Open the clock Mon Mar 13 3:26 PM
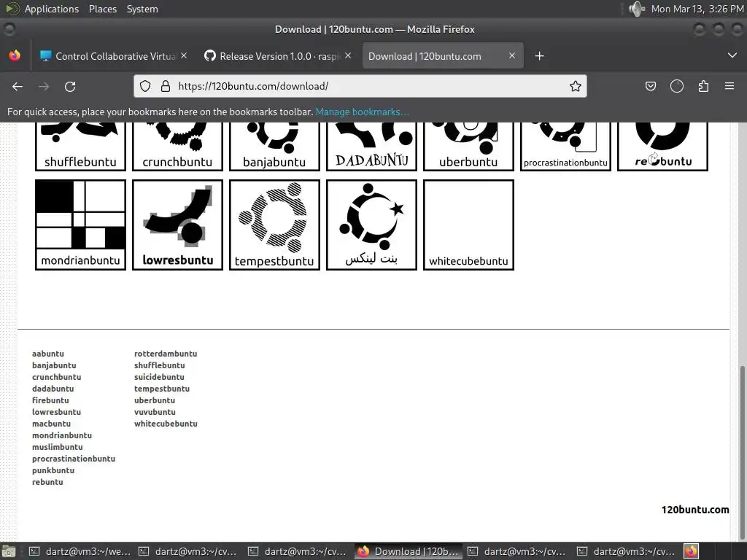The width and height of the screenshot is (747, 560). click(x=697, y=9)
